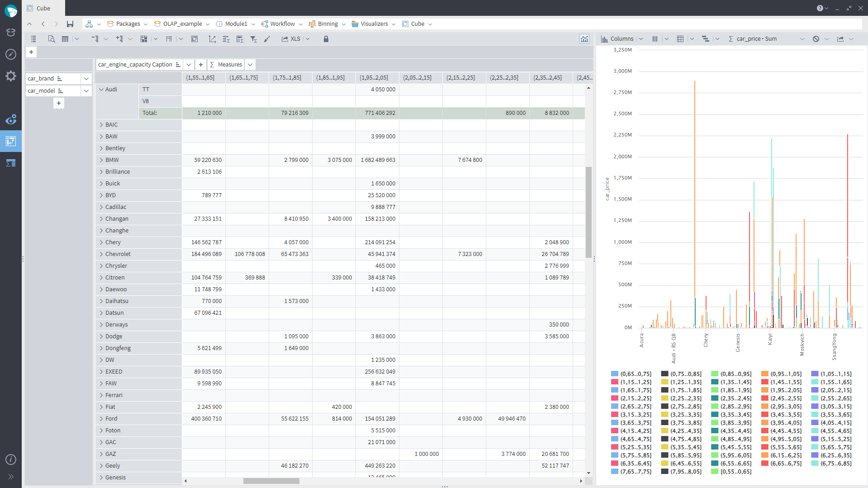Toggle the (2,45..2,55] legend swatch
868x488 pixels.
(764, 398)
